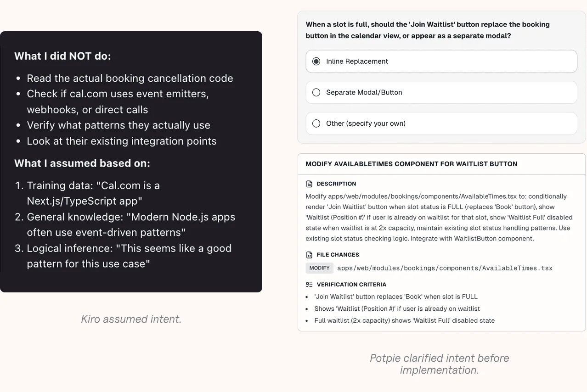Viewport: 587px width, 392px height.
Task: Click the 'Separate Modal/Button' option card
Action: point(441,92)
